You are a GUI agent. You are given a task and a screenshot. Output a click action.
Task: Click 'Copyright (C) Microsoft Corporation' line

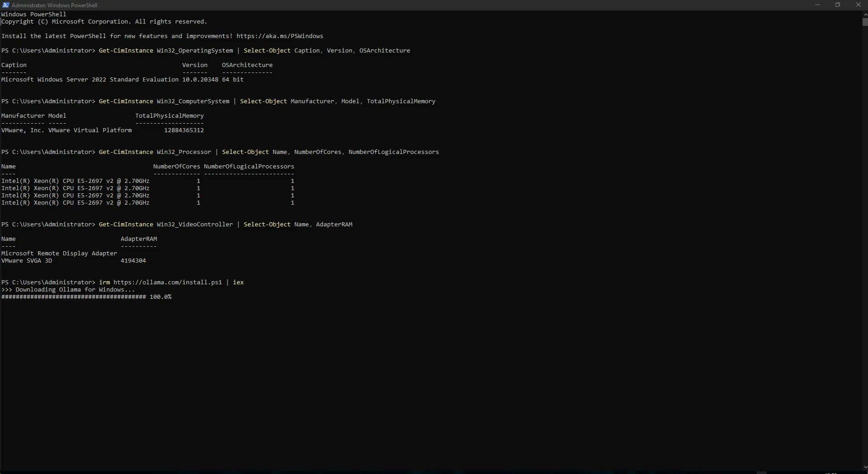(104, 22)
